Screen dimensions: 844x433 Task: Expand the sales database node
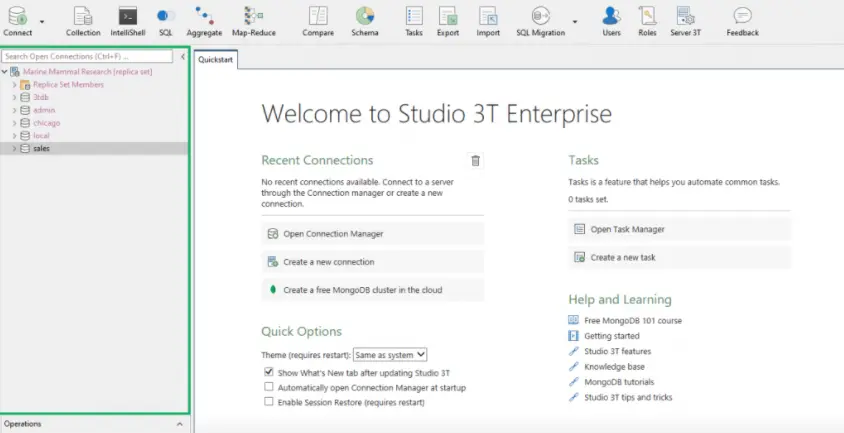(15, 148)
